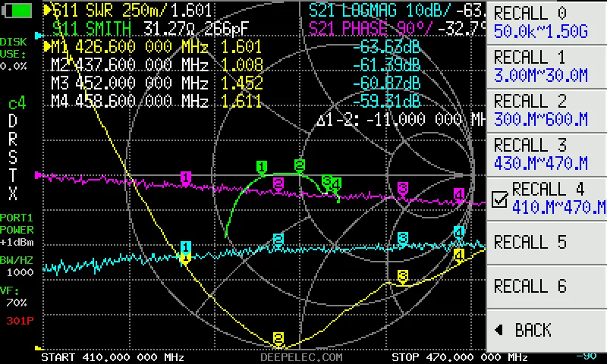The image size is (607, 364).
Task: Pick cyan LOGMAG marker 3
Action: (403, 238)
